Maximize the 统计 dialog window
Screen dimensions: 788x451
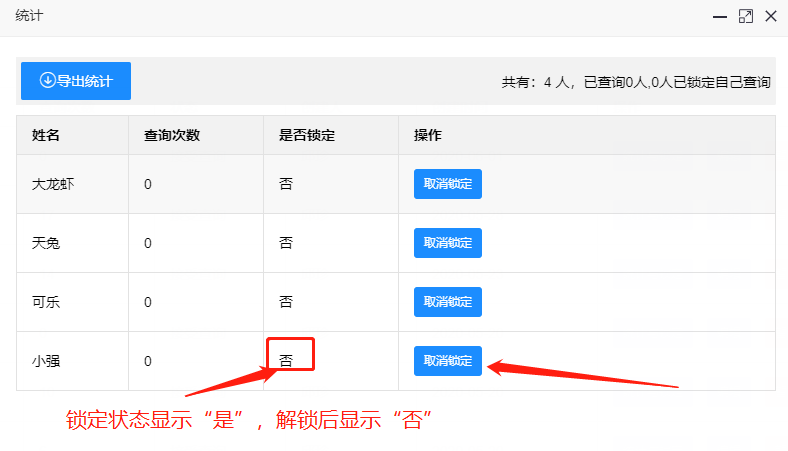[745, 16]
